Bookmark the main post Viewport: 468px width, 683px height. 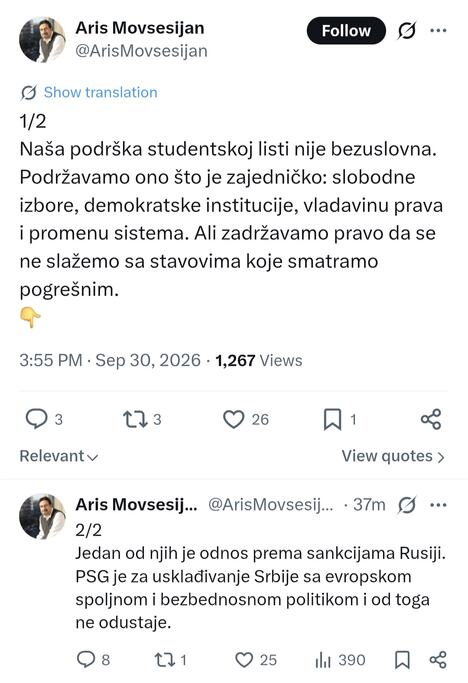click(339, 419)
